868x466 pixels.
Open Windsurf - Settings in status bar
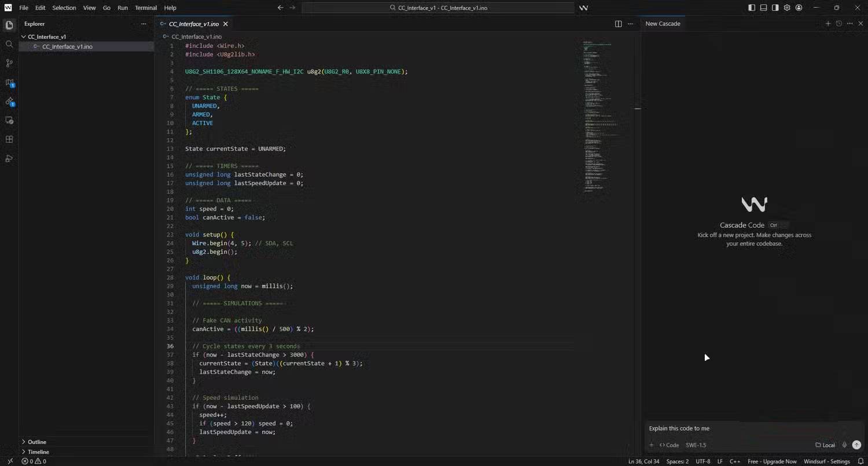pos(826,461)
